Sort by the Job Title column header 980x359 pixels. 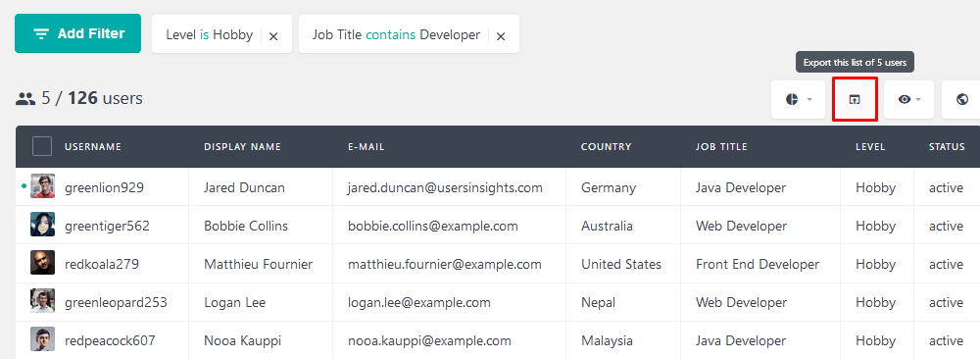click(721, 147)
